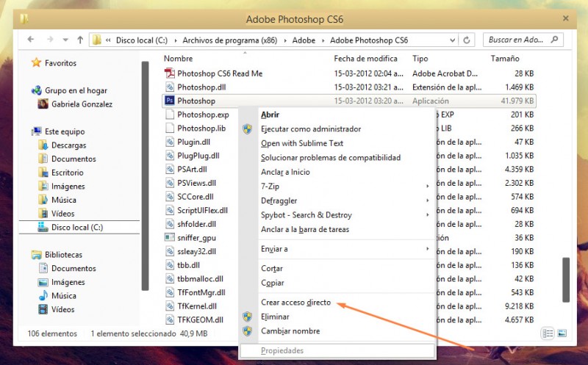
Task: Open the Descargas folder
Action: 68,145
